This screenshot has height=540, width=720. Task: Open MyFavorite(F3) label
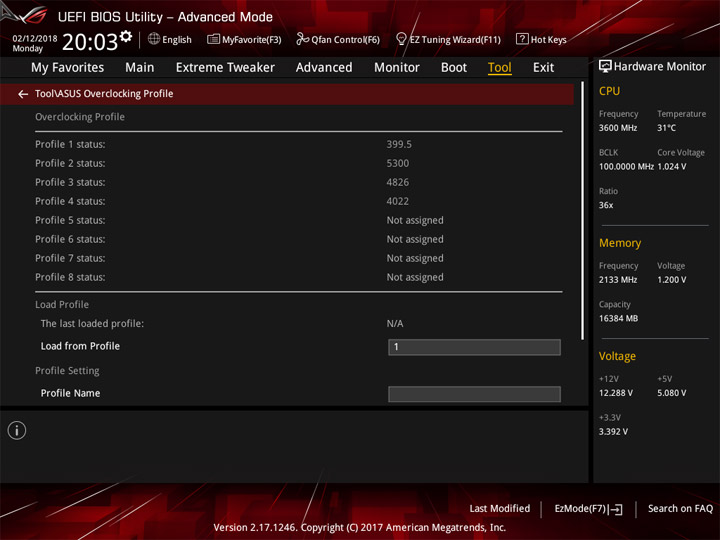[x=252, y=40]
